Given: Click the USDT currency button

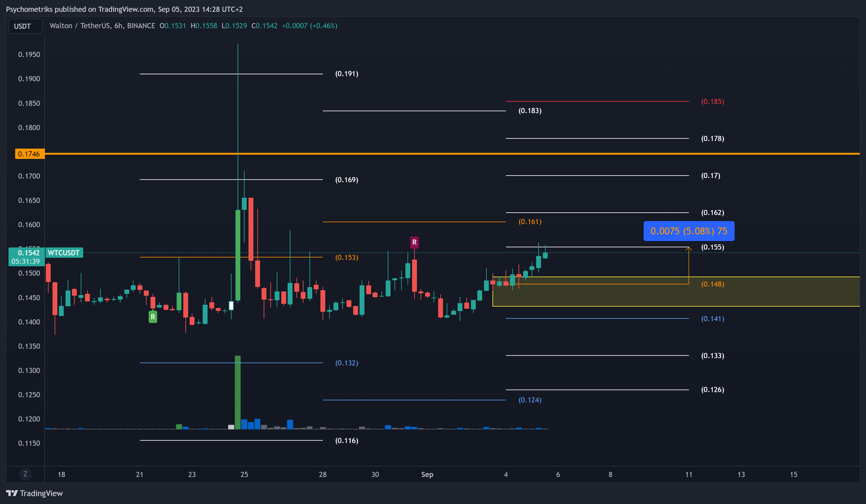Looking at the screenshot, I should [25, 26].
